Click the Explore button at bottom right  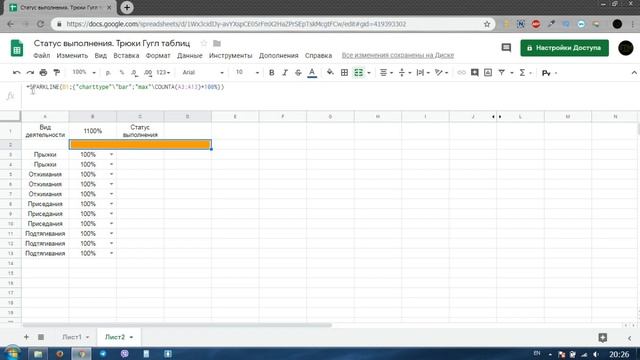click(x=602, y=338)
